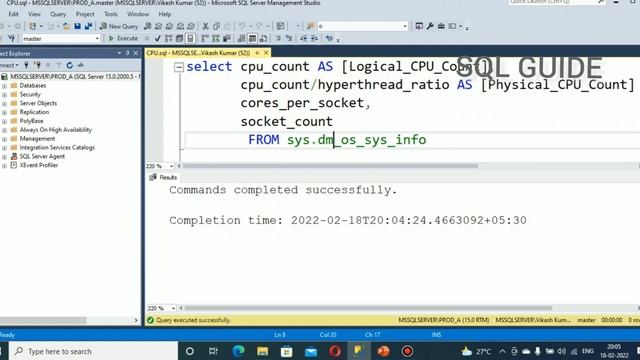Screen dimensions: 640x360
Task: Select the MSSQLSERVER\PROD_A server node
Action: 75,77
